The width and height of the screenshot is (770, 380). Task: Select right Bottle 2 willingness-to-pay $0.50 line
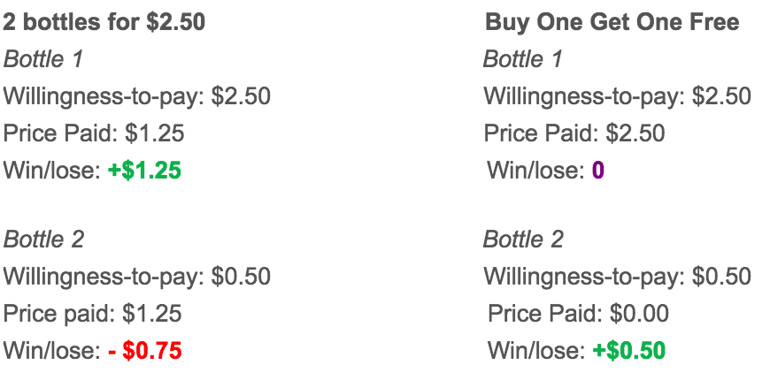(617, 277)
